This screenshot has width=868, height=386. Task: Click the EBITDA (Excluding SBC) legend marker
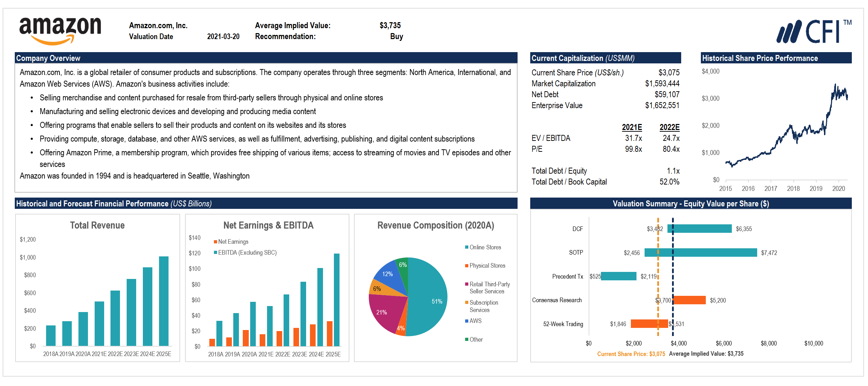point(215,253)
